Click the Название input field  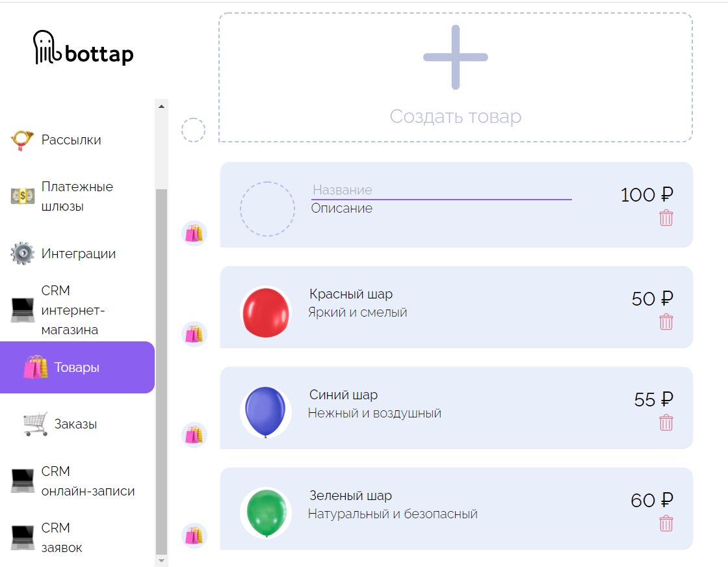pyautogui.click(x=441, y=191)
